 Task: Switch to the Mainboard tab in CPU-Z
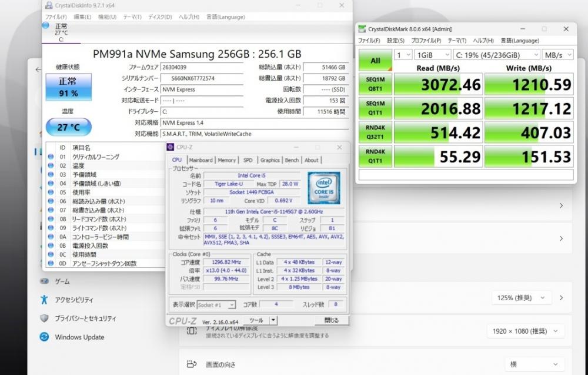[x=201, y=160]
